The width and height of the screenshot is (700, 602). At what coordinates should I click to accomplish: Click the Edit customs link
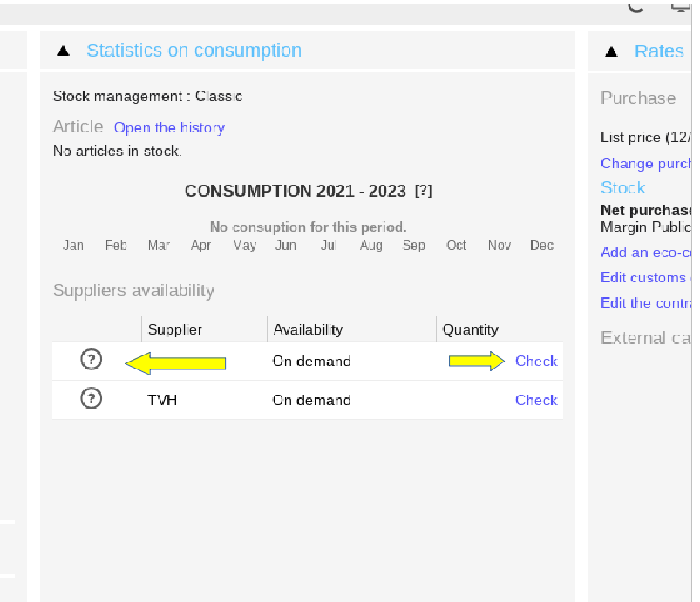click(x=646, y=278)
